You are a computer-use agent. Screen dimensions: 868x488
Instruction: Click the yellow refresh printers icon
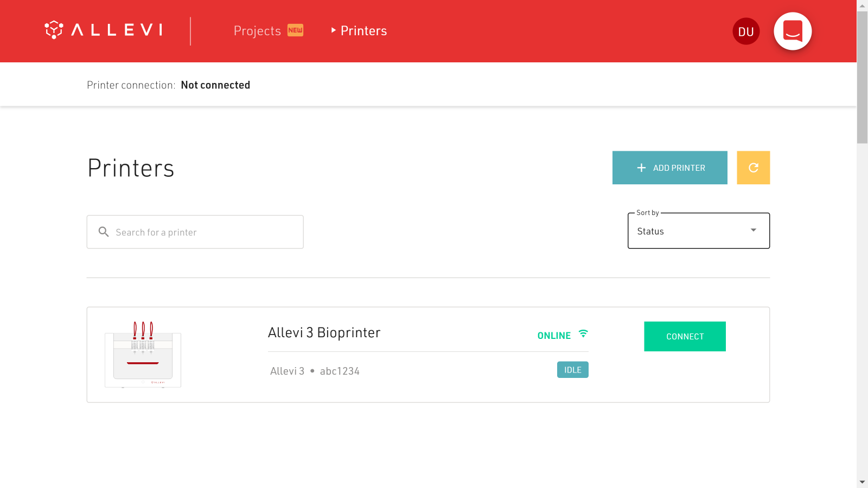coord(753,168)
